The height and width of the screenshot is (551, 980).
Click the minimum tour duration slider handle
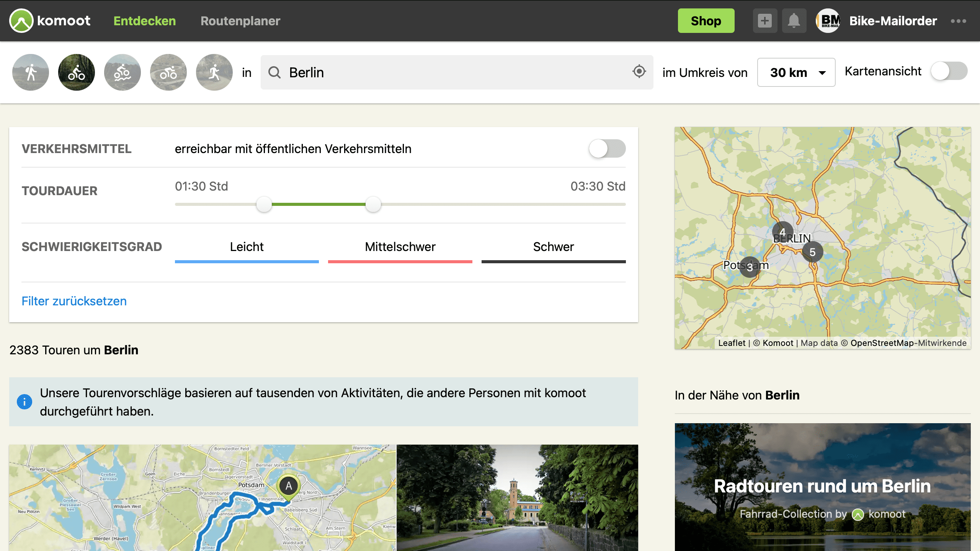tap(264, 204)
